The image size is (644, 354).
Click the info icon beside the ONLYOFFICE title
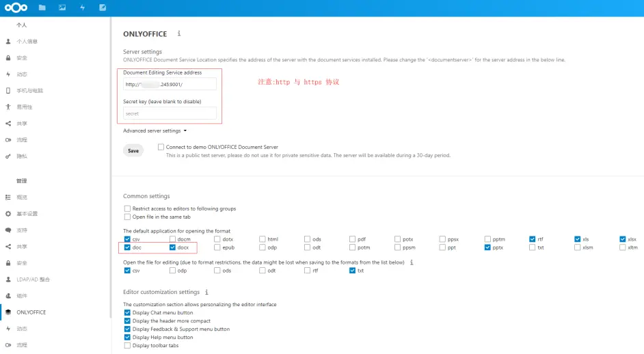(178, 33)
